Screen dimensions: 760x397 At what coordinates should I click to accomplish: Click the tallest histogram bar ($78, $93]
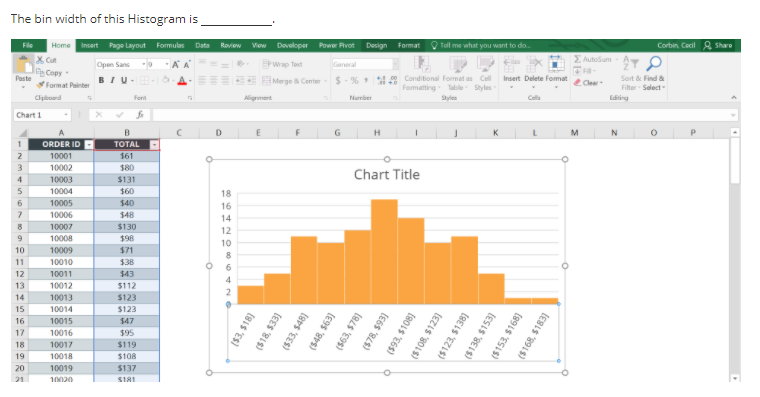click(x=384, y=252)
